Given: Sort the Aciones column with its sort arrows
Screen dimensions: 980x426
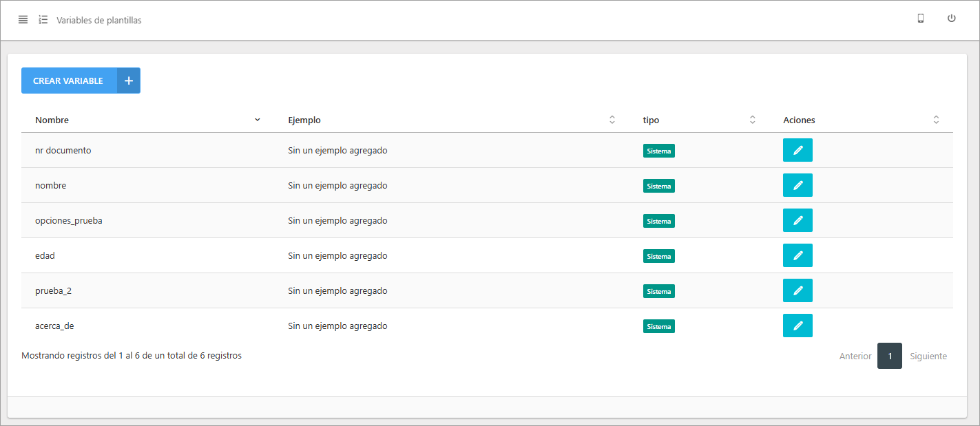Looking at the screenshot, I should (936, 119).
